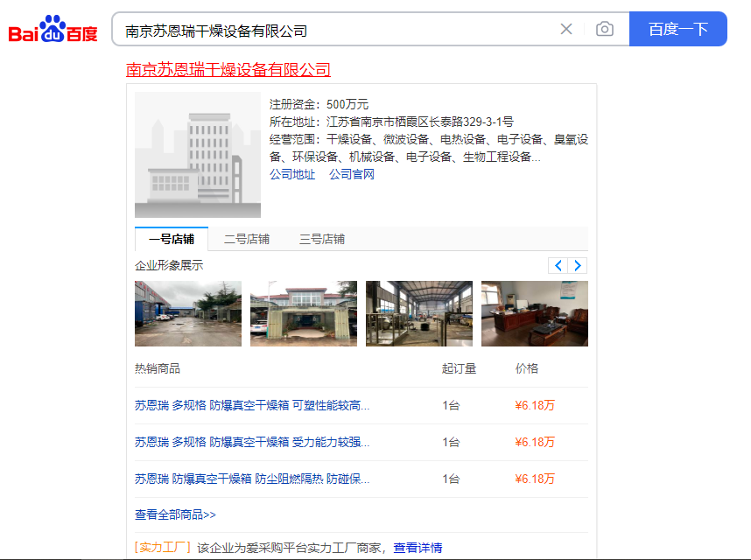Screen dimensions: 751x560
Task: Clear the search box with the X icon
Action: pos(566,29)
